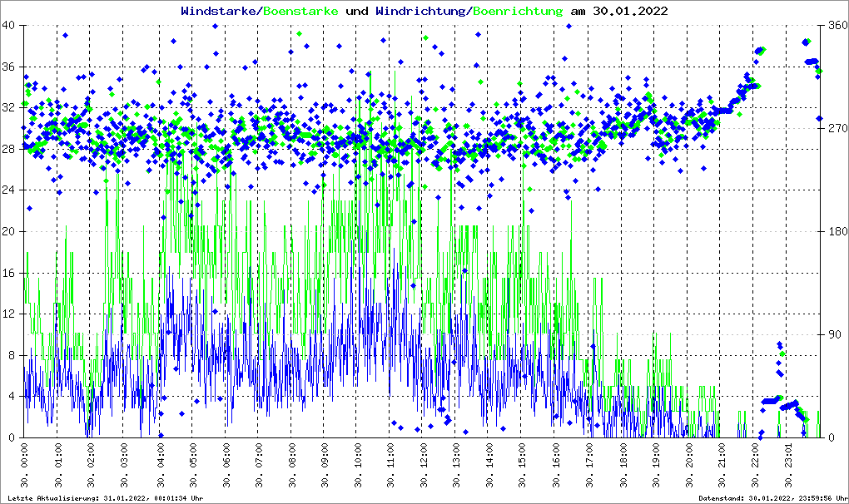Viewport: 849px width, 504px height.
Task: Click the 90 degree label on right axis
Action: (x=833, y=334)
